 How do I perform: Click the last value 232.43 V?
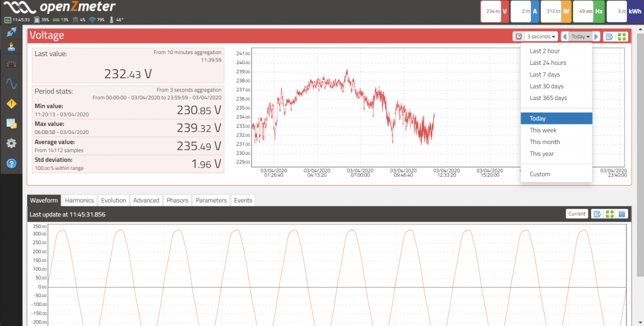click(x=128, y=74)
